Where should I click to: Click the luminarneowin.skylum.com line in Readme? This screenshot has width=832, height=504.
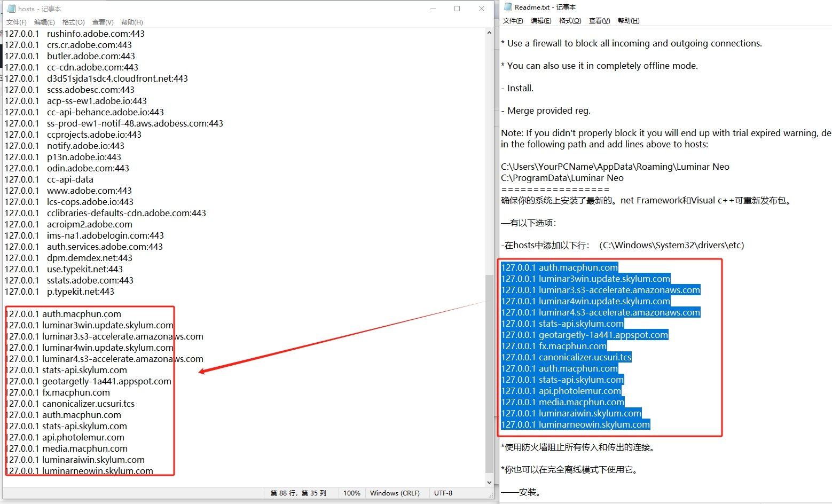click(x=594, y=424)
